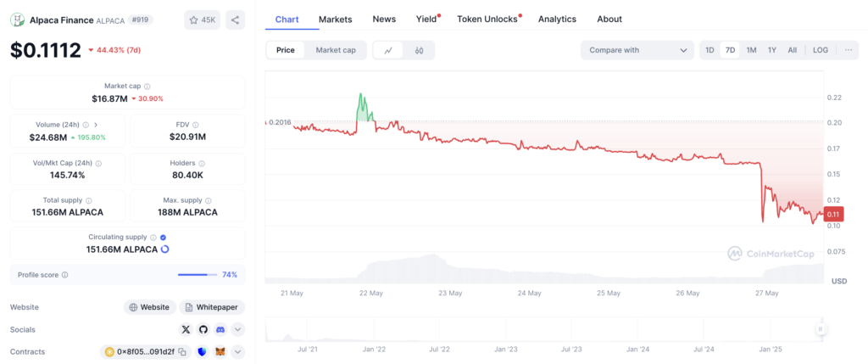Open the X (Twitter) social link
868x364 pixels.
(x=186, y=330)
